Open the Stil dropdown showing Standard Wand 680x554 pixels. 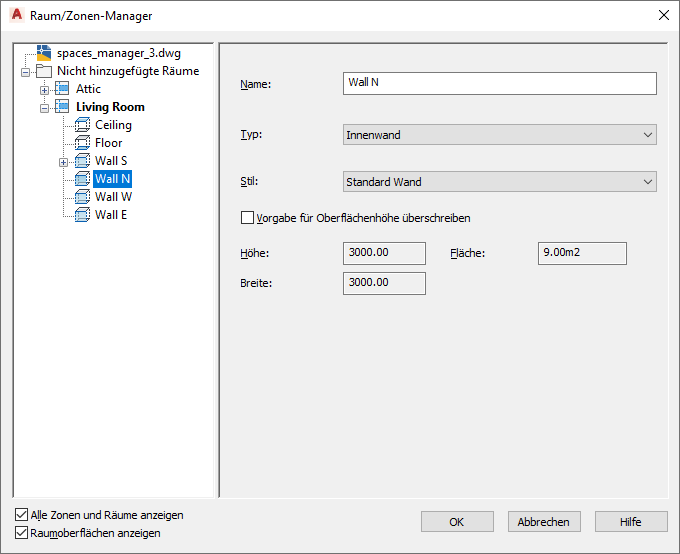coord(500,182)
